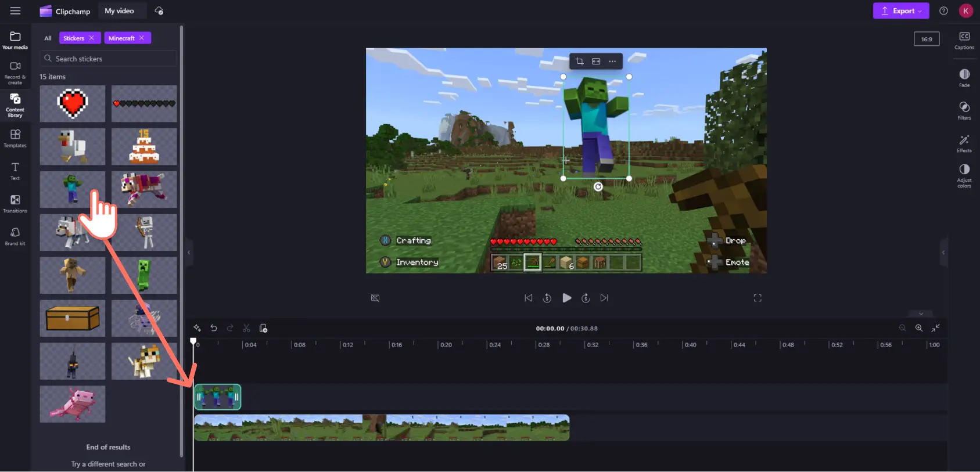Remove the Stickers filter tag
The height and width of the screenshot is (472, 980).
pyautogui.click(x=91, y=38)
